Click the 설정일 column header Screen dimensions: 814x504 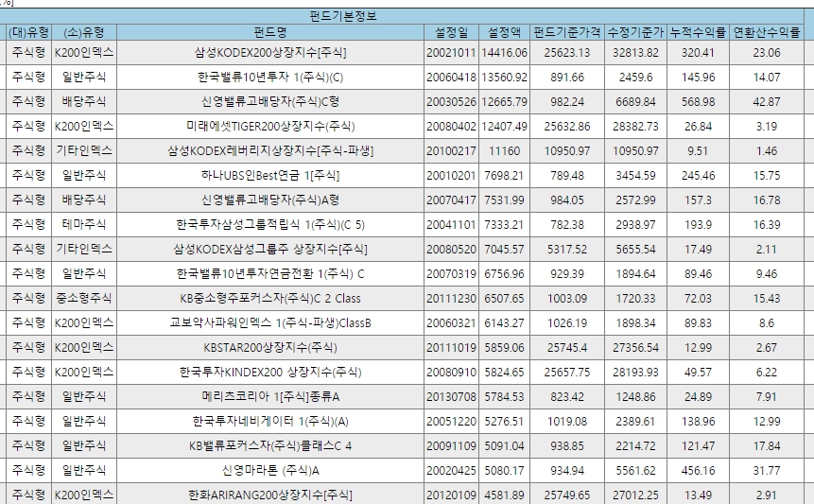coord(451,33)
